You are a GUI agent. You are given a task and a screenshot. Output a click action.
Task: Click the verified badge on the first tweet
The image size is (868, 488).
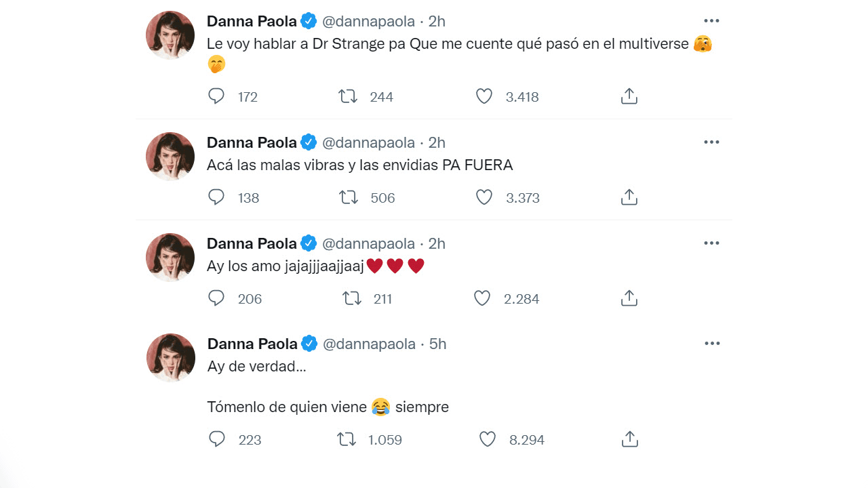(309, 21)
